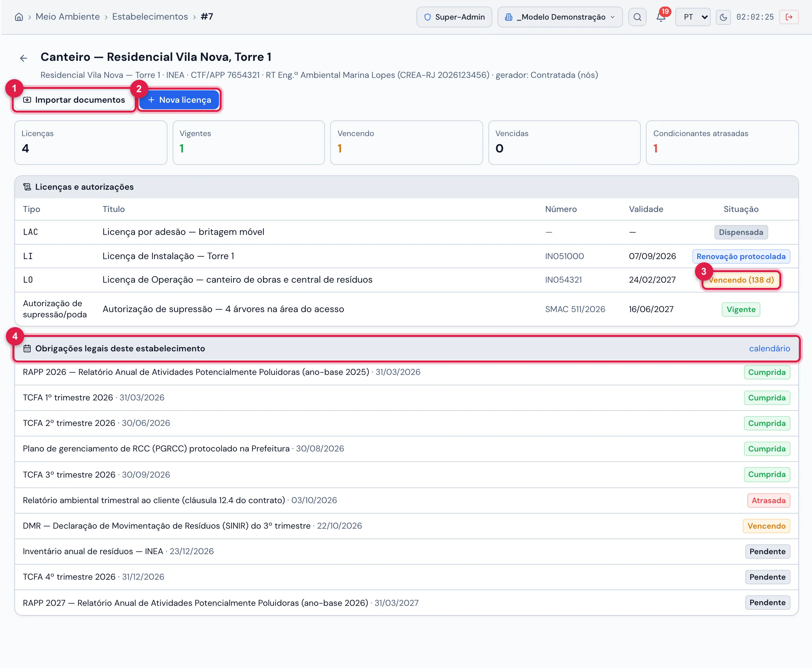Open the RAPP 2027 obligation row
Viewport: 812px width, 668px height.
coord(406,603)
